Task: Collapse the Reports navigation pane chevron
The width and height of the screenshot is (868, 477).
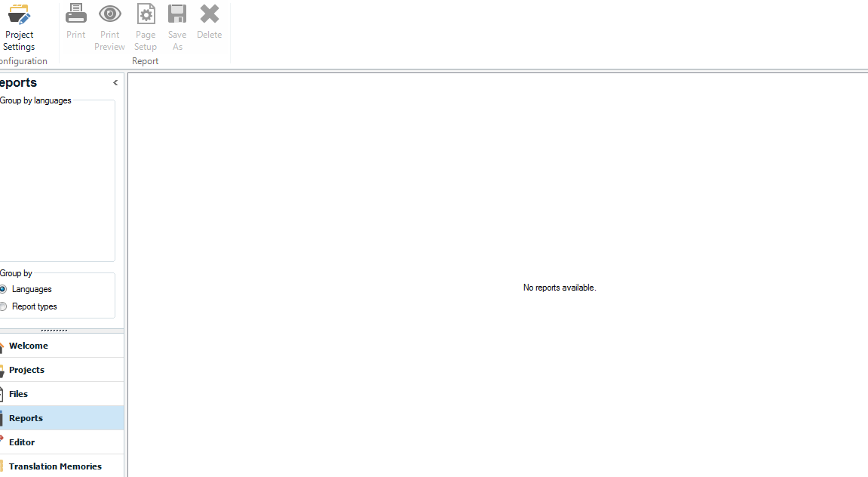Action: click(x=115, y=83)
